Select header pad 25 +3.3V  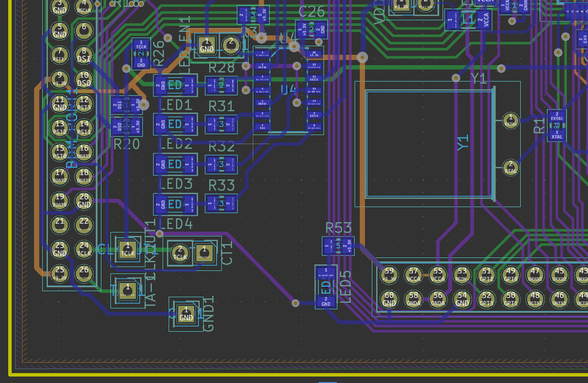[x=60, y=273]
